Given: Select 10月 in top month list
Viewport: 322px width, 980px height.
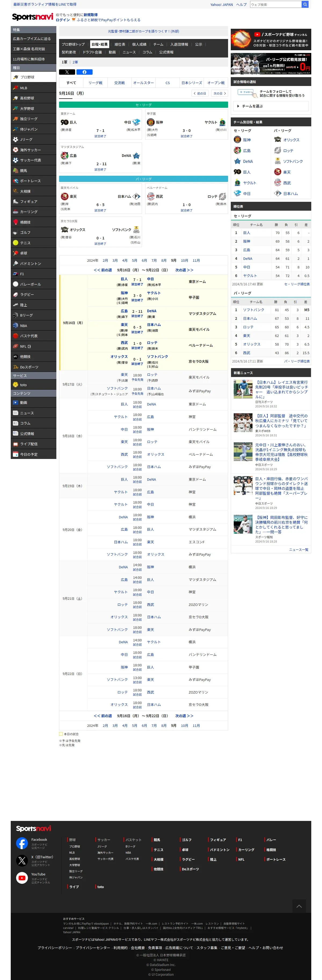Looking at the screenshot, I should click(x=184, y=261).
